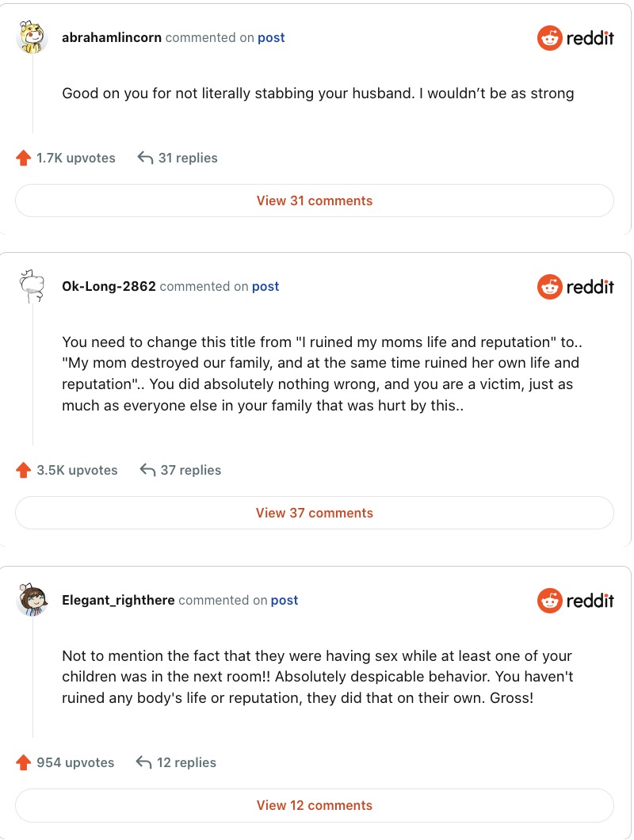Click Elegant_righthere's avatar picture
Viewport: 634px width, 840px height.
click(32, 600)
